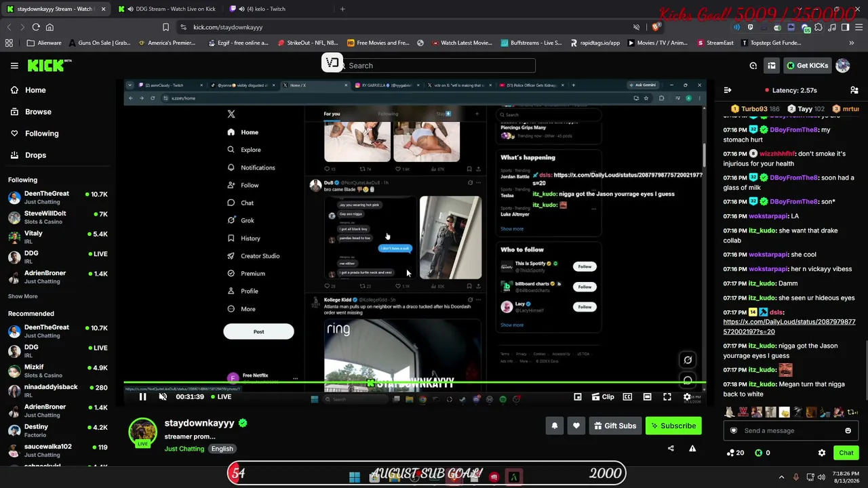868x488 pixels.
Task: Open the Get KICKs shop
Action: pos(807,66)
